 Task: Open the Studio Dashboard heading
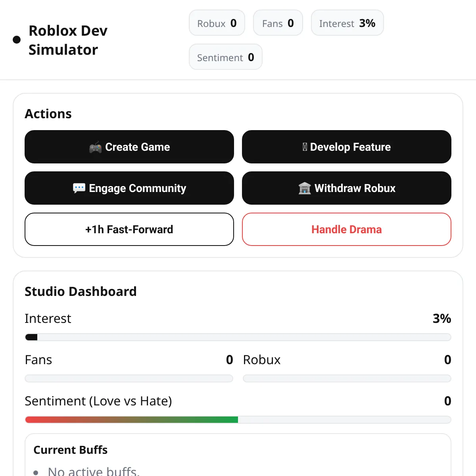tap(81, 292)
